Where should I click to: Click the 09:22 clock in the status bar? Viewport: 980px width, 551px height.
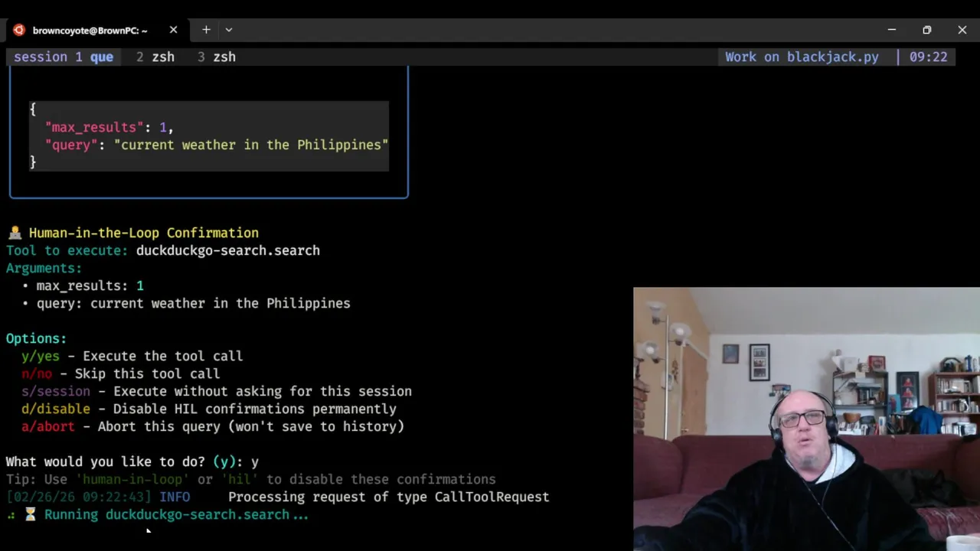[x=928, y=57]
